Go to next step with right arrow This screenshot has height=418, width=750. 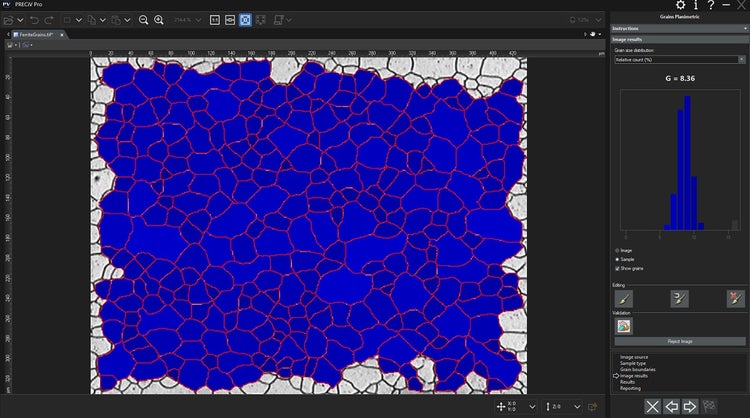[691, 406]
